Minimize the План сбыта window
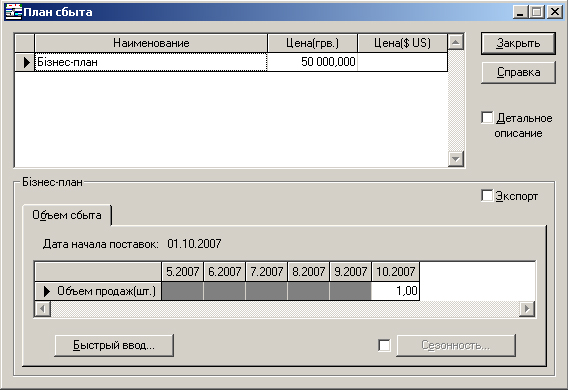This screenshot has width=568, height=390. [x=520, y=12]
